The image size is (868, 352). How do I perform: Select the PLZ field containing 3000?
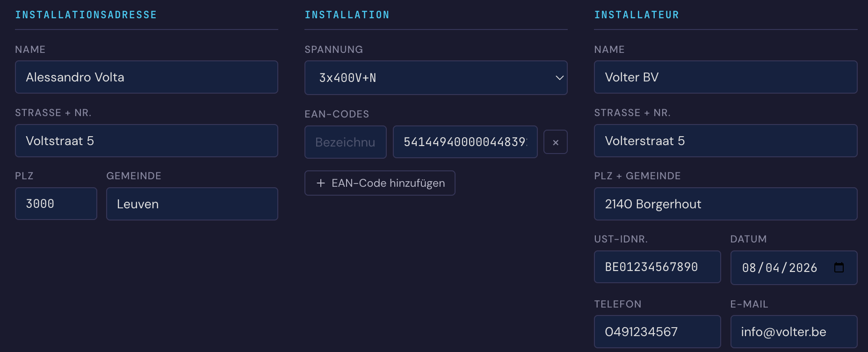point(56,204)
